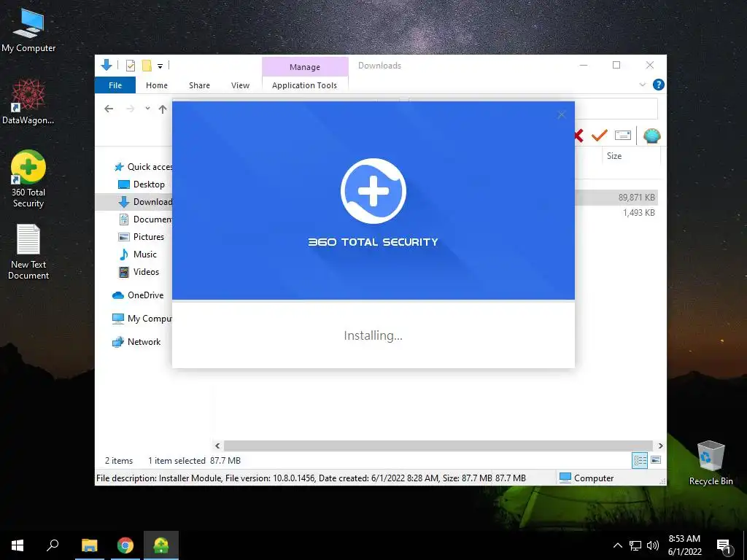Open Documents in navigation pane

[145, 219]
